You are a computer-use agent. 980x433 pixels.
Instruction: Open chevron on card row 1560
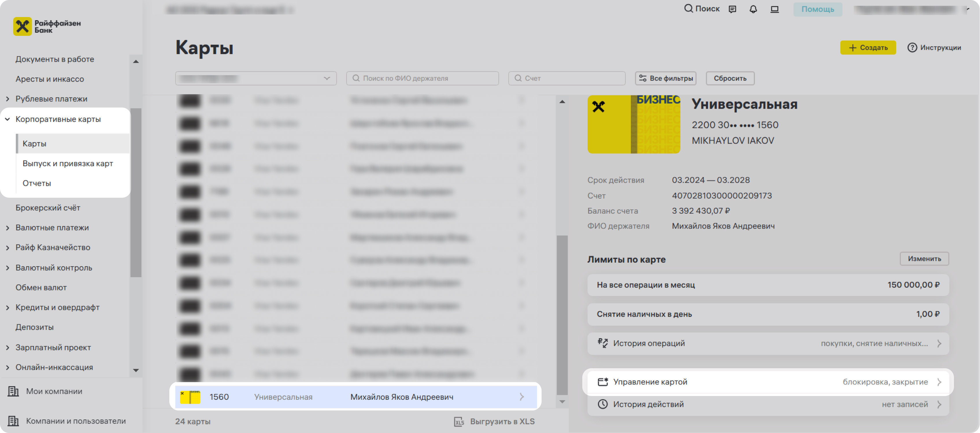point(522,397)
